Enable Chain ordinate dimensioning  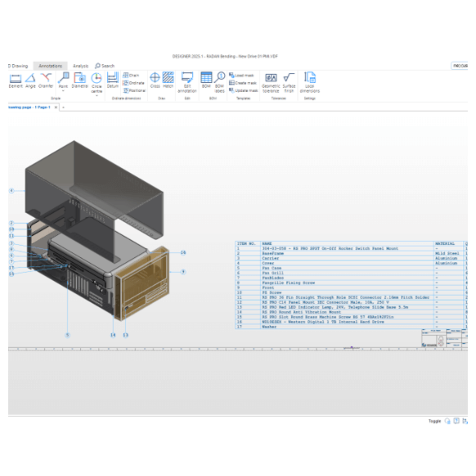(x=131, y=75)
